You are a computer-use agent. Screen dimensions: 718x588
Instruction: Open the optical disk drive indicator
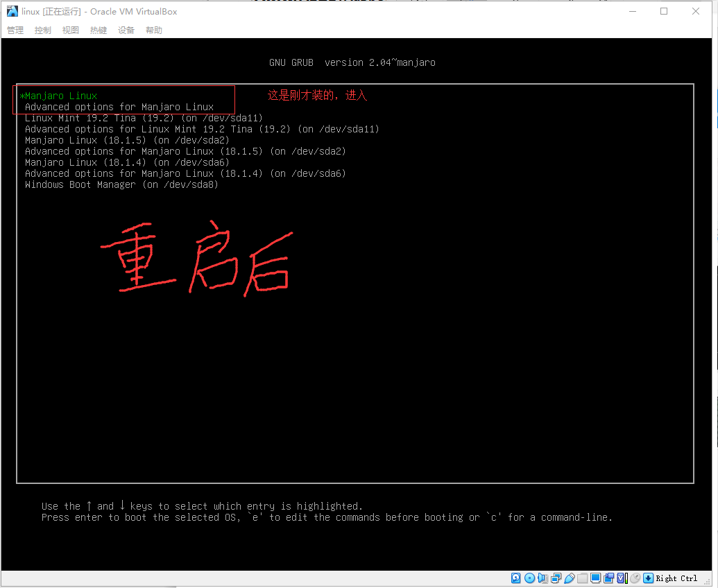pos(529,578)
